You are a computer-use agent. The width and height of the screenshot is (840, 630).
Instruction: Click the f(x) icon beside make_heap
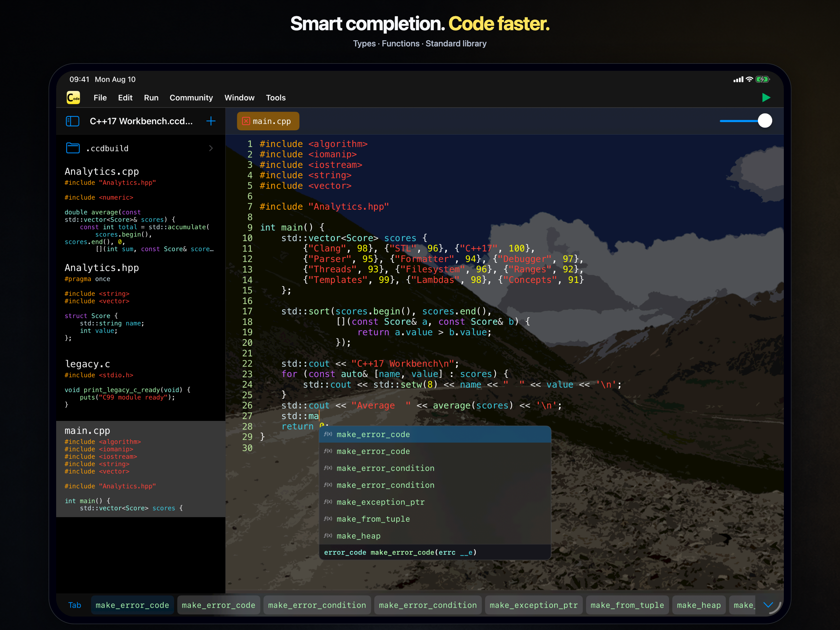(x=328, y=535)
